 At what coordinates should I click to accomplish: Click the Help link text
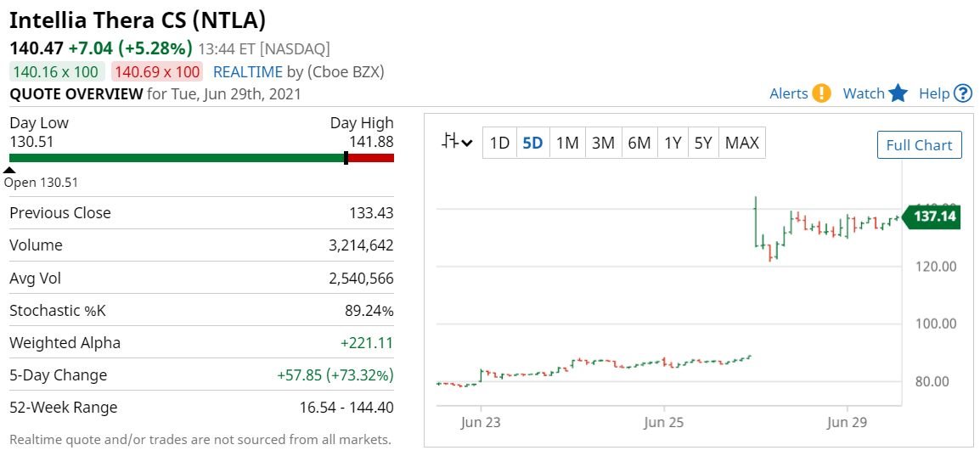click(x=934, y=93)
